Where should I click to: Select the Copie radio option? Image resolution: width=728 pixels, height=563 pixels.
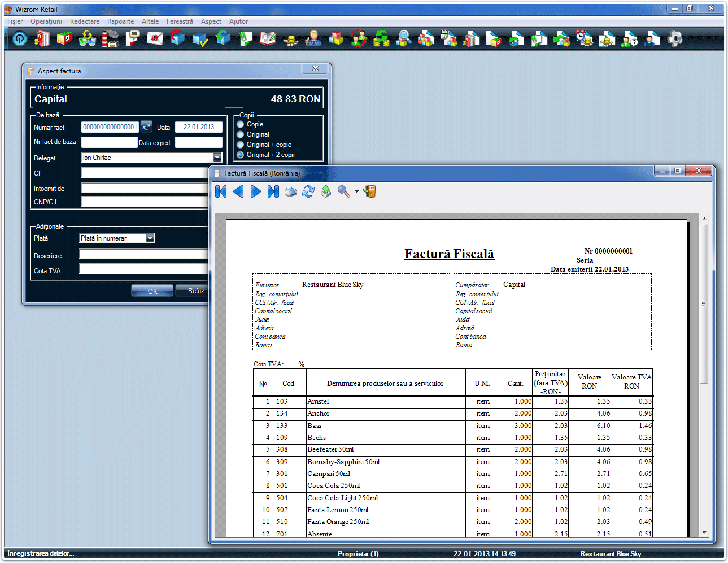click(x=241, y=124)
